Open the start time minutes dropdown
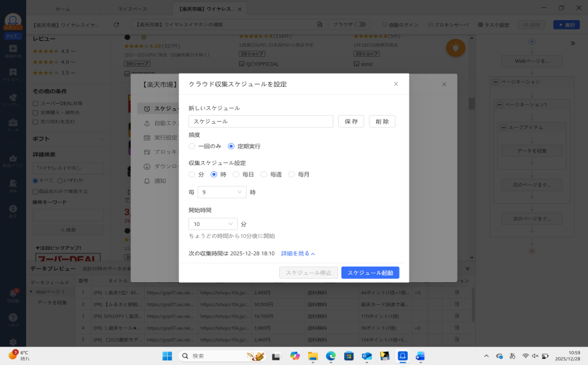The width and height of the screenshot is (588, 365). pos(213,224)
